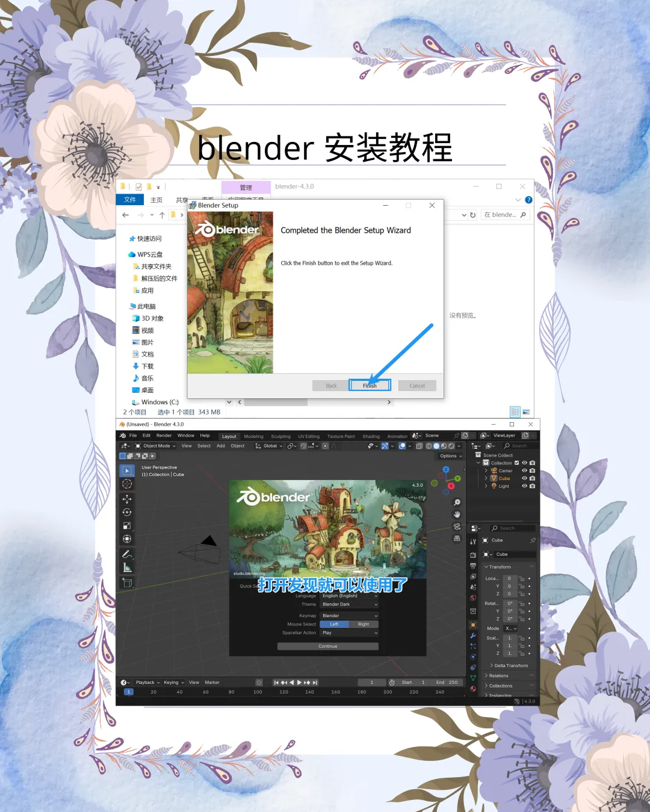This screenshot has height=812, width=650.
Task: Open the Keymap dropdown in splash screen
Action: pyautogui.click(x=349, y=615)
